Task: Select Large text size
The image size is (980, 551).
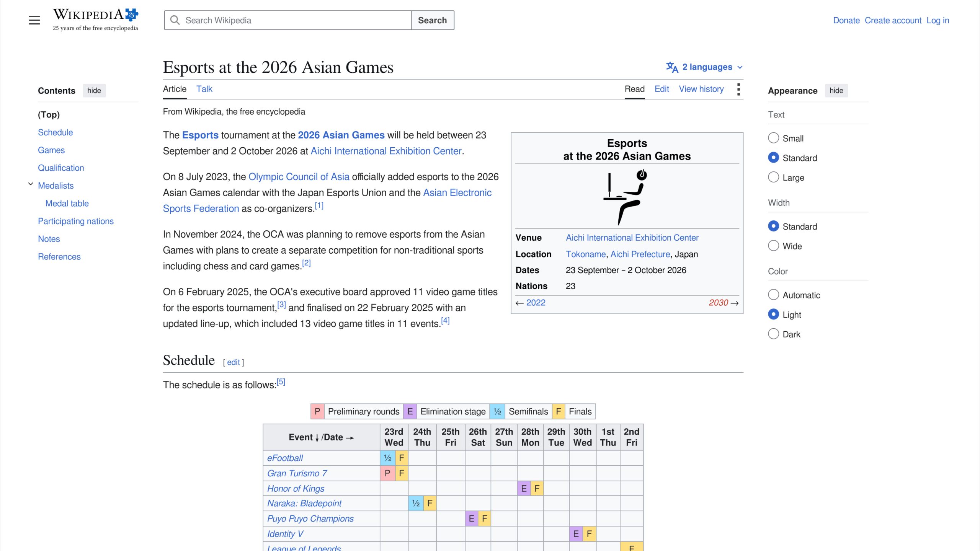Action: [773, 177]
